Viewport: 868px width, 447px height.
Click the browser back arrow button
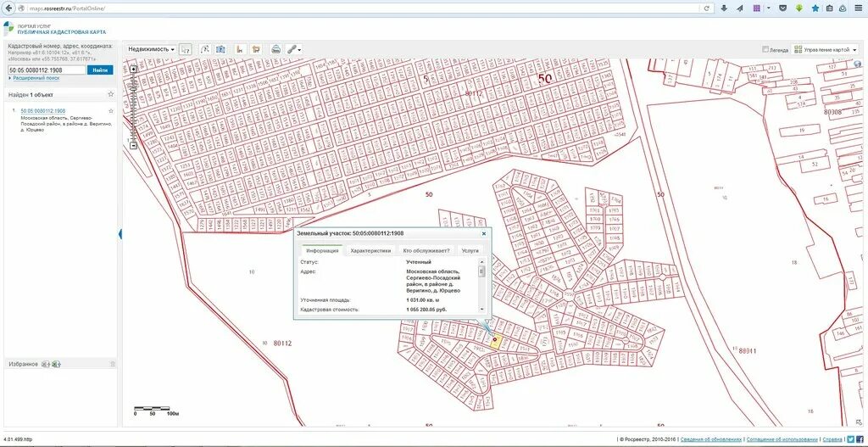(8, 8)
